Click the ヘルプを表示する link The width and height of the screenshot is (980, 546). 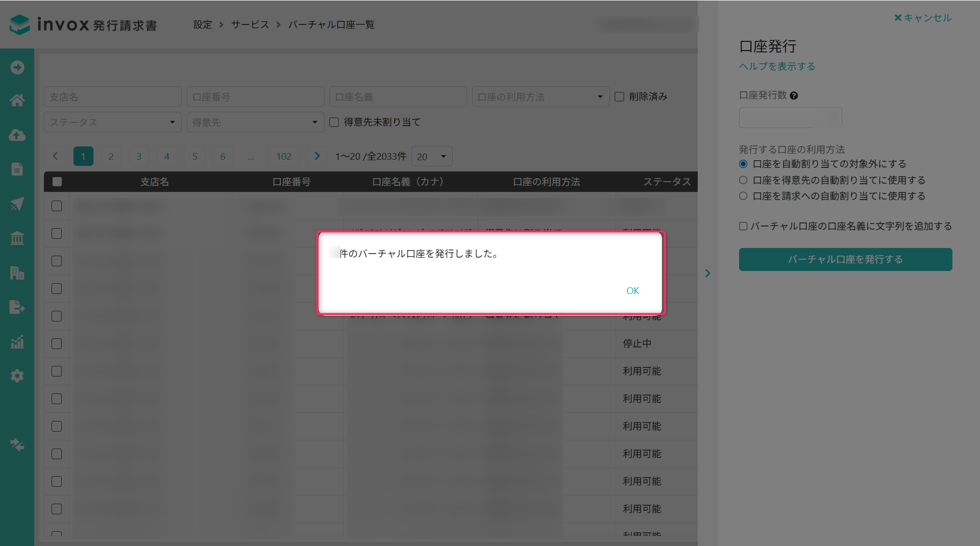(x=777, y=66)
